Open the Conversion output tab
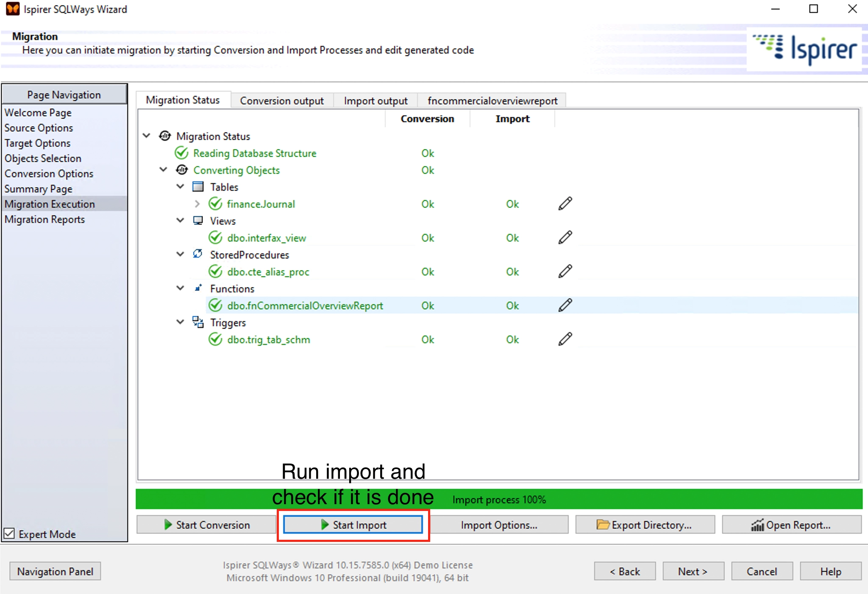The image size is (868, 594). pos(282,101)
